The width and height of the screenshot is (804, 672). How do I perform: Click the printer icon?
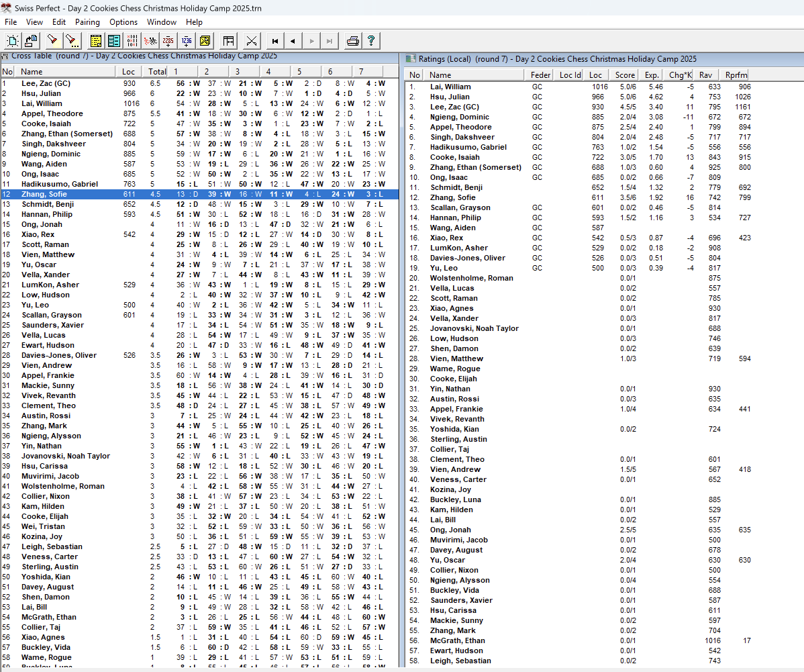click(x=353, y=40)
